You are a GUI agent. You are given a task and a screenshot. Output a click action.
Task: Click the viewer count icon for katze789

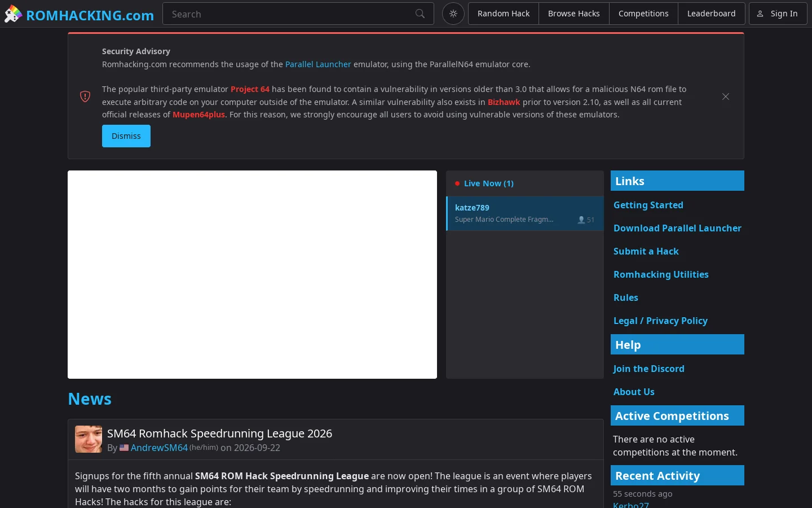tap(581, 220)
